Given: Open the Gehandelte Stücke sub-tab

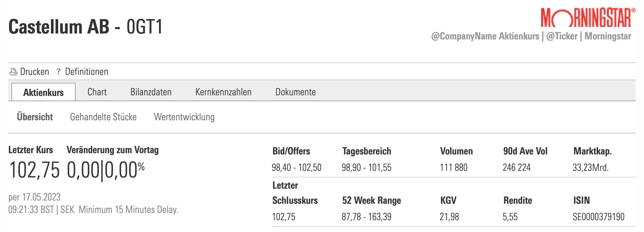Looking at the screenshot, I should click(x=103, y=117).
